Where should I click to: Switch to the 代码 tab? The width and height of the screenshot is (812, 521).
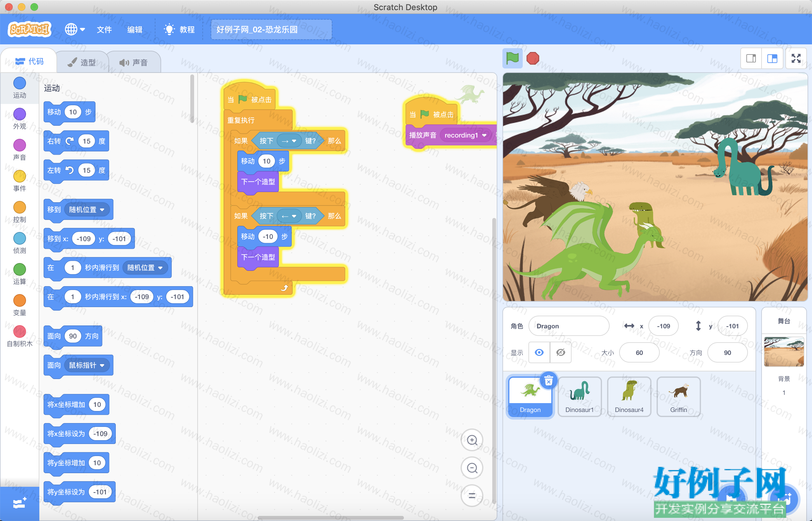tap(29, 61)
